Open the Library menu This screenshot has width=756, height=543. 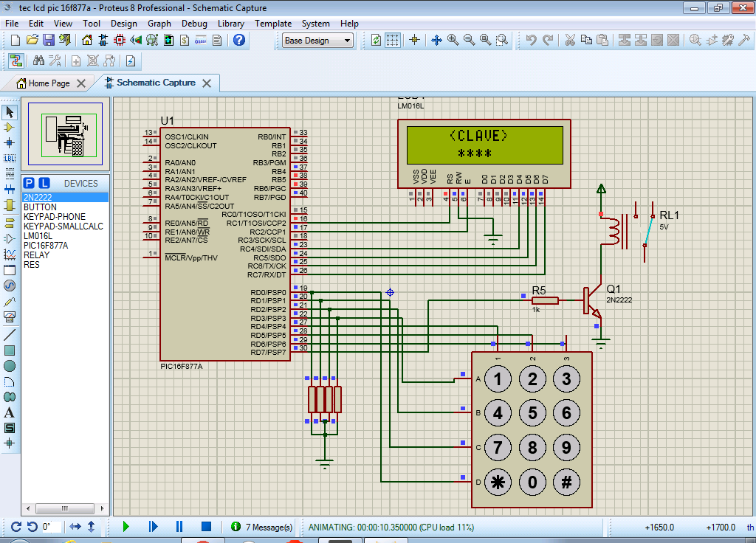coord(231,24)
